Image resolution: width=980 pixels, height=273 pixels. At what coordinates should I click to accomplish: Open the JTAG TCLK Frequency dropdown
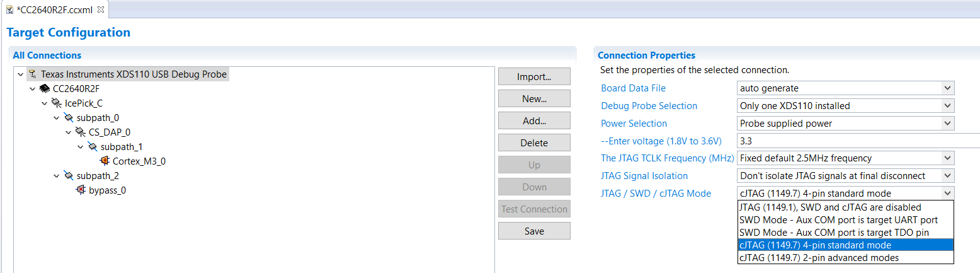click(x=946, y=158)
